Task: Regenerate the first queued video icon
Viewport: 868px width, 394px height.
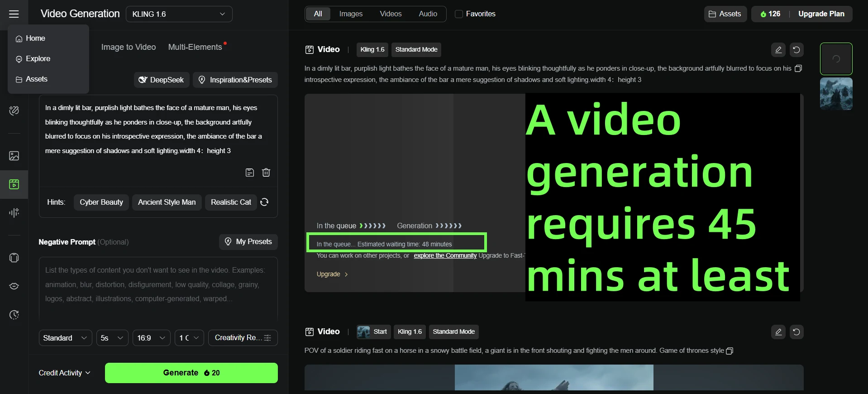Action: coord(796,50)
